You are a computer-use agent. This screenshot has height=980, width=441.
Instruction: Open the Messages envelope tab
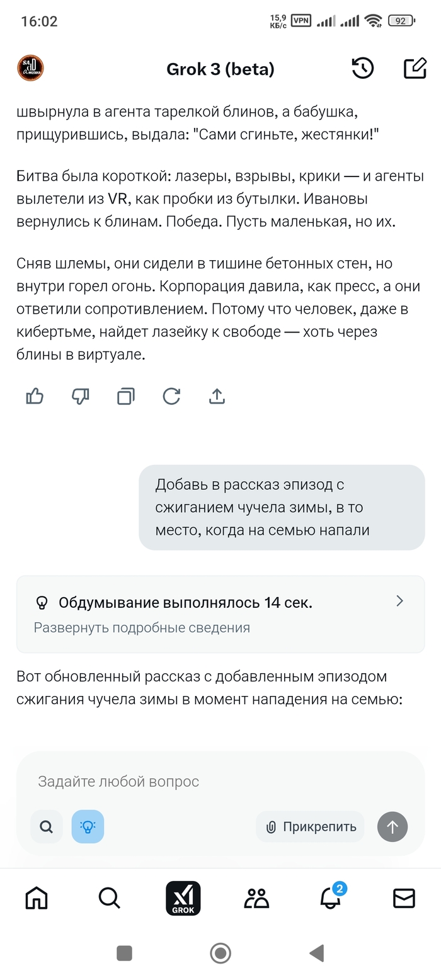[x=404, y=898]
